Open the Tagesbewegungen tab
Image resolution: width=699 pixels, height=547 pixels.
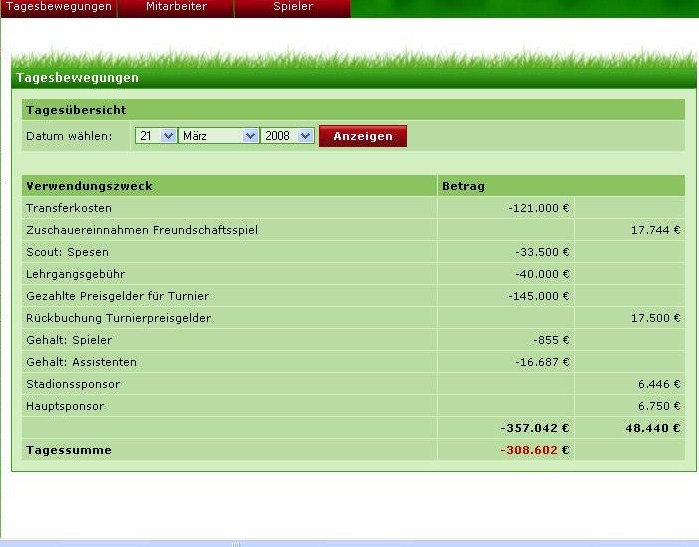pyautogui.click(x=58, y=7)
